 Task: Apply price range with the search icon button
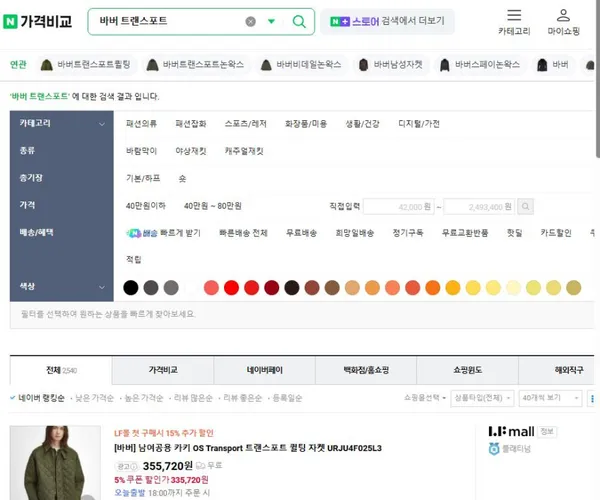(525, 207)
